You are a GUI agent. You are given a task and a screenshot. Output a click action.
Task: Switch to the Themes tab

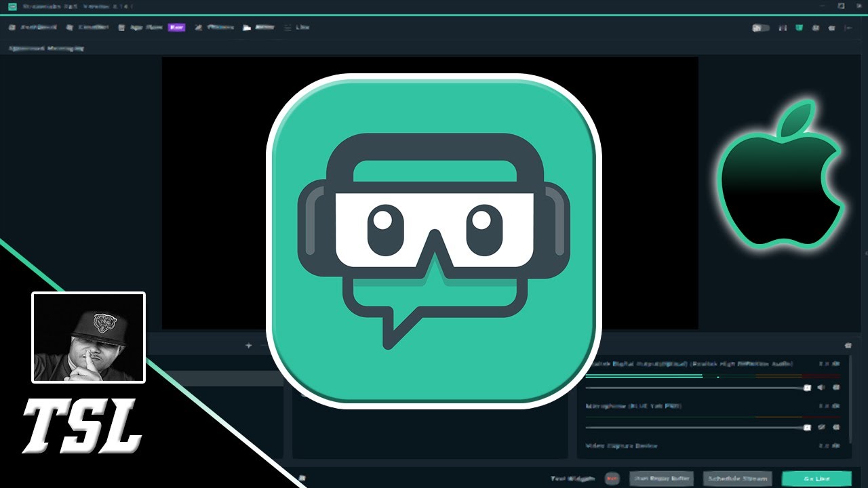214,28
